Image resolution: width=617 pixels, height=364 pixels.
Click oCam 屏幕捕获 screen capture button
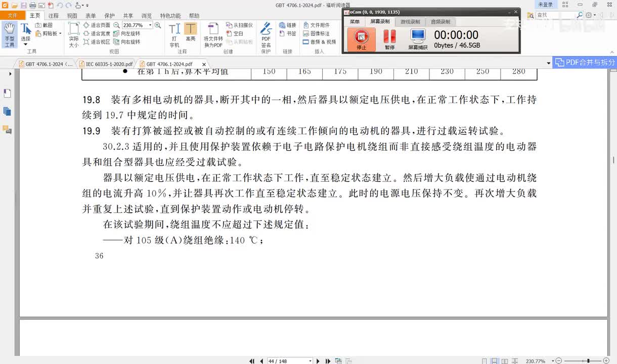(418, 39)
